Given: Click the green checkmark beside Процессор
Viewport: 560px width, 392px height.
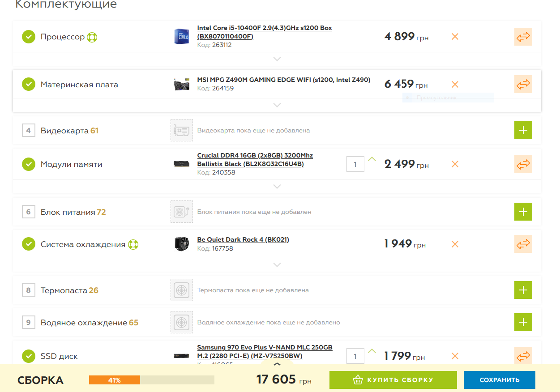Looking at the screenshot, I should [x=29, y=37].
